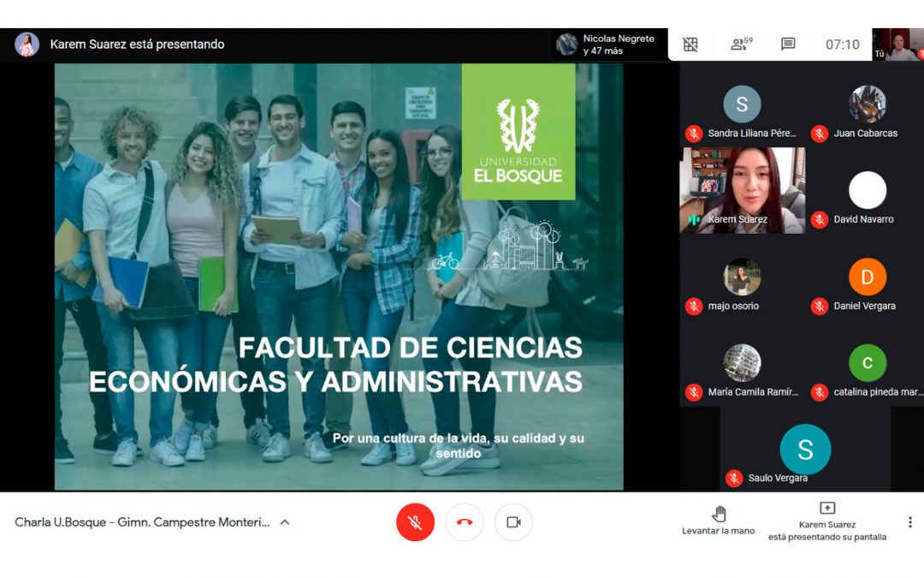This screenshot has height=578, width=924.
Task: Open the three-dot more options menu
Action: 909,522
